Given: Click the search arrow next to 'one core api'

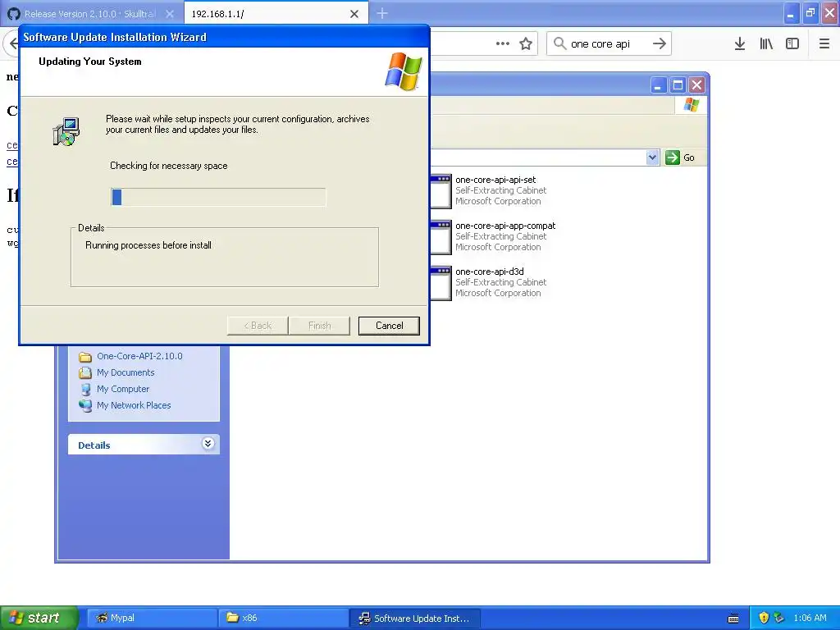Looking at the screenshot, I should point(660,44).
